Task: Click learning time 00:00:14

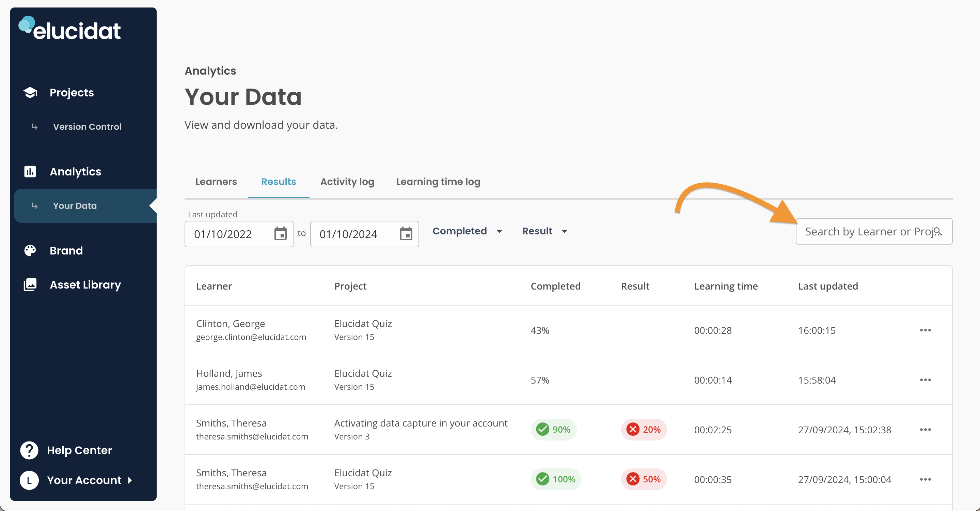Action: click(713, 380)
